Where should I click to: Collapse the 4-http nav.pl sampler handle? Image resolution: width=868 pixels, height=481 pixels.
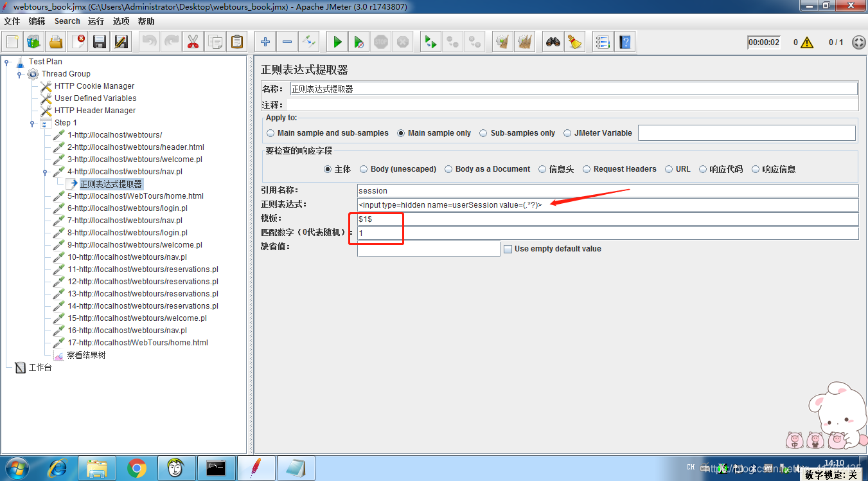pyautogui.click(x=45, y=172)
